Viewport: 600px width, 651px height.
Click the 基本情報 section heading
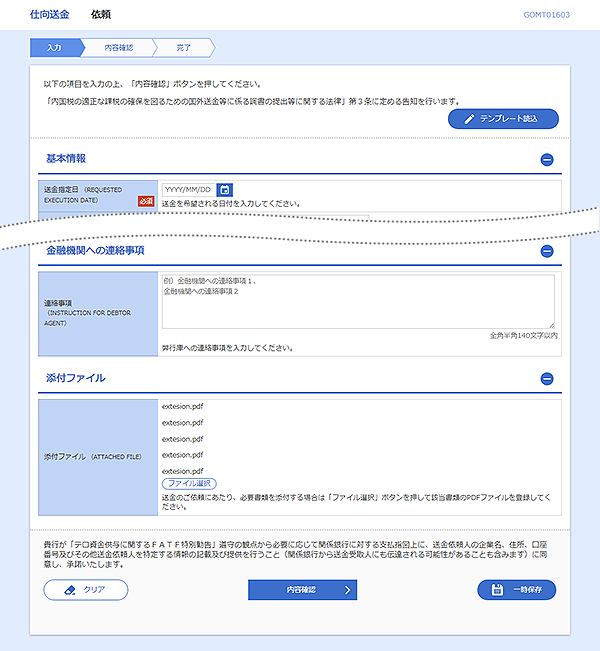pyautogui.click(x=66, y=159)
